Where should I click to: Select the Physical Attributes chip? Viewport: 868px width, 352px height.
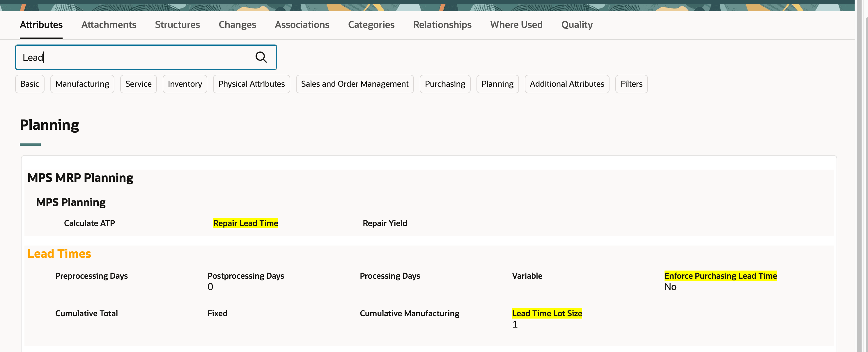(x=251, y=84)
